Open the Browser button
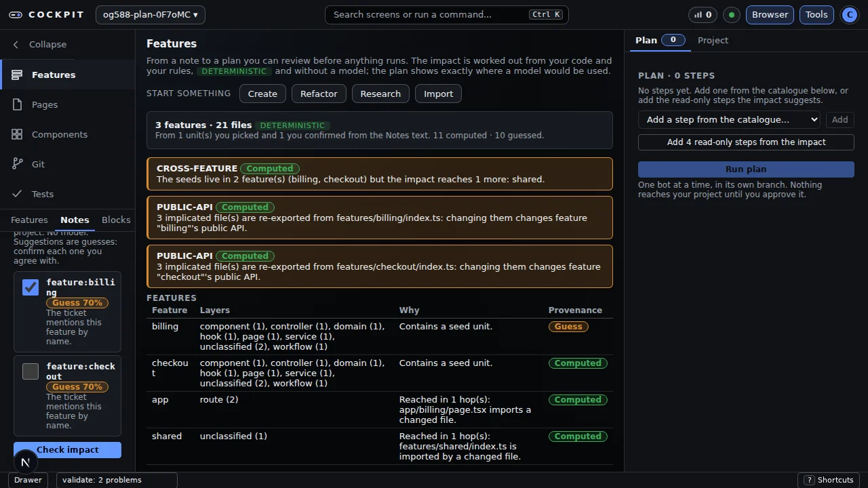This screenshot has width=868, height=488. (770, 14)
